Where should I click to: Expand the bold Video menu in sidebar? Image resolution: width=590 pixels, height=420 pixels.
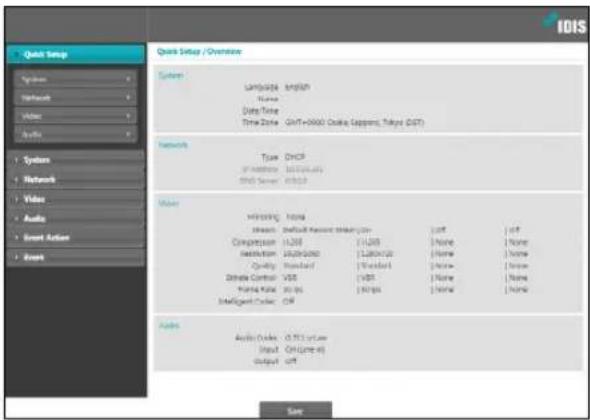pos(76,199)
